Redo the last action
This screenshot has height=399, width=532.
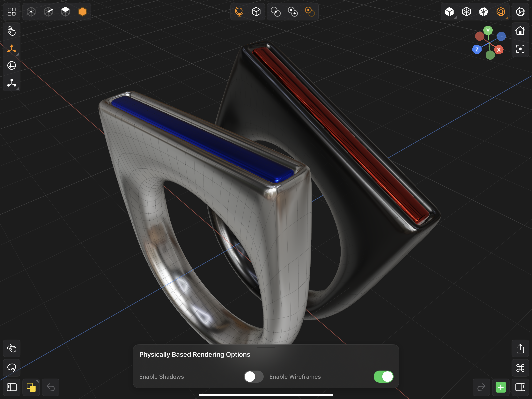pos(481,387)
